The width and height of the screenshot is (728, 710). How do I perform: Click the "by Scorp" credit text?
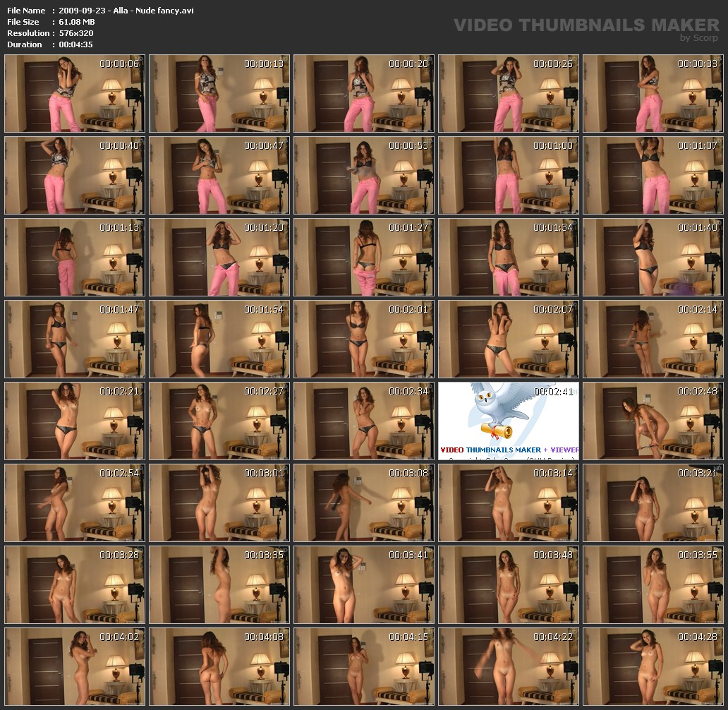[x=698, y=38]
